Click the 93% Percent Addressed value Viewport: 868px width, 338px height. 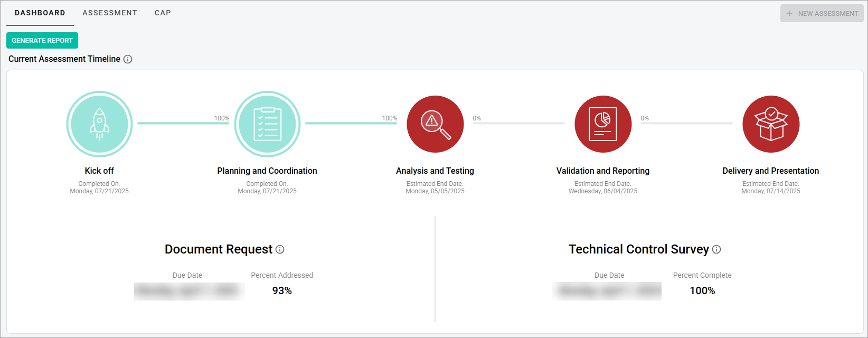282,290
